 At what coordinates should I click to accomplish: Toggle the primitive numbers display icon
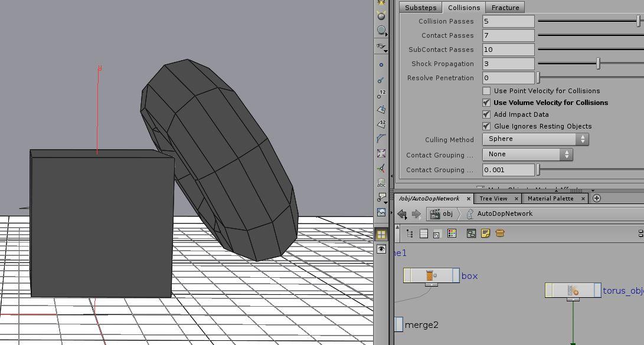[381, 124]
